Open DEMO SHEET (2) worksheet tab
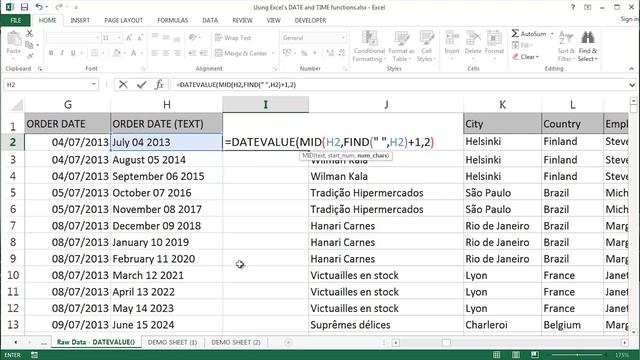 pos(236,342)
